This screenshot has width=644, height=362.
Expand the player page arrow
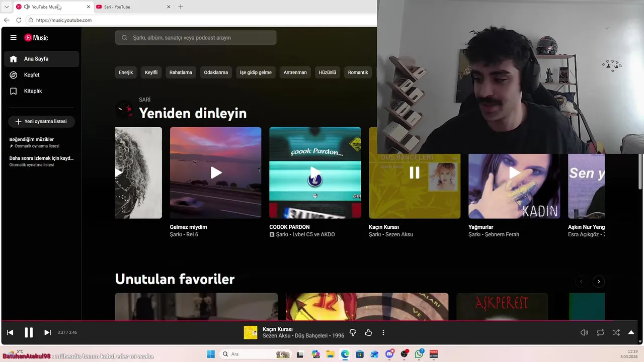tap(631, 332)
